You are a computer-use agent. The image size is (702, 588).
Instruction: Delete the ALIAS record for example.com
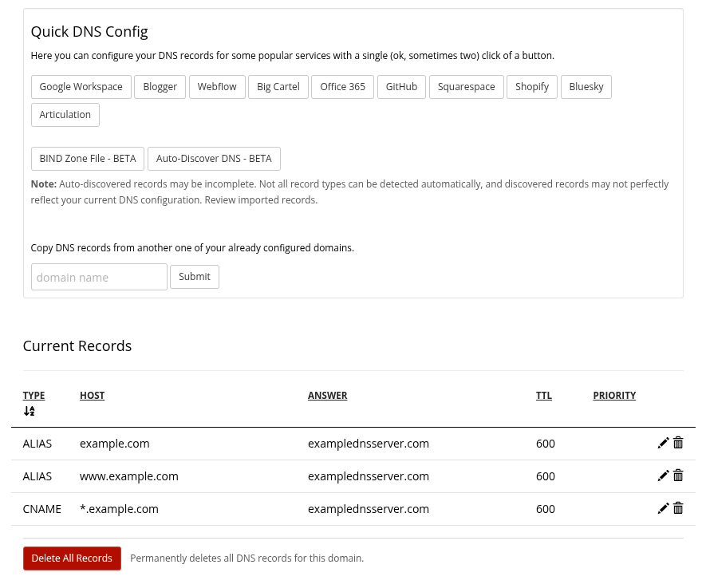point(678,443)
